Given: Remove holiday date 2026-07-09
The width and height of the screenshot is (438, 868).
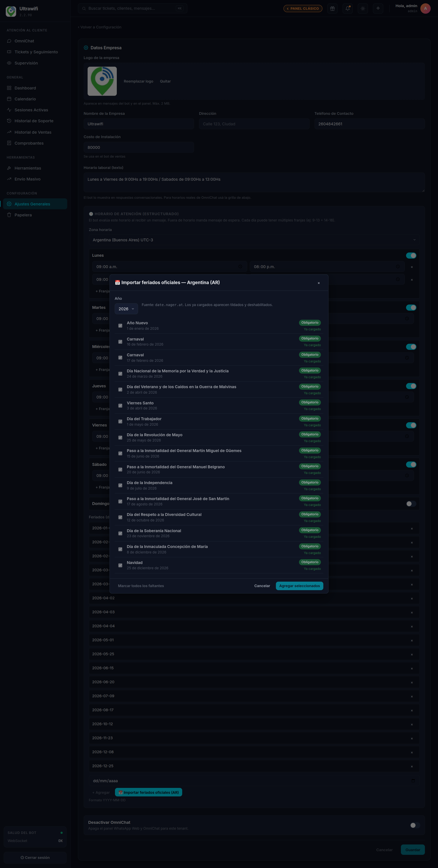Looking at the screenshot, I should click(x=412, y=696).
